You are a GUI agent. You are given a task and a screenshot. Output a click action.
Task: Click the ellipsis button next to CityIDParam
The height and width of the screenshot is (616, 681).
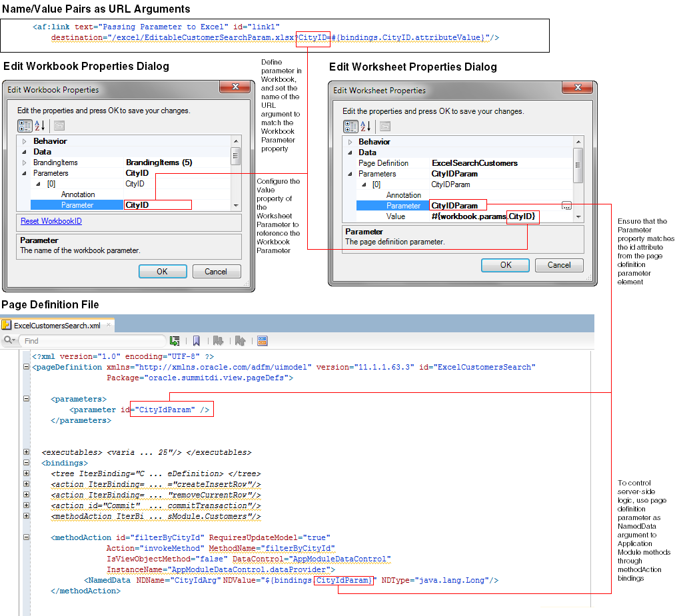(x=567, y=206)
